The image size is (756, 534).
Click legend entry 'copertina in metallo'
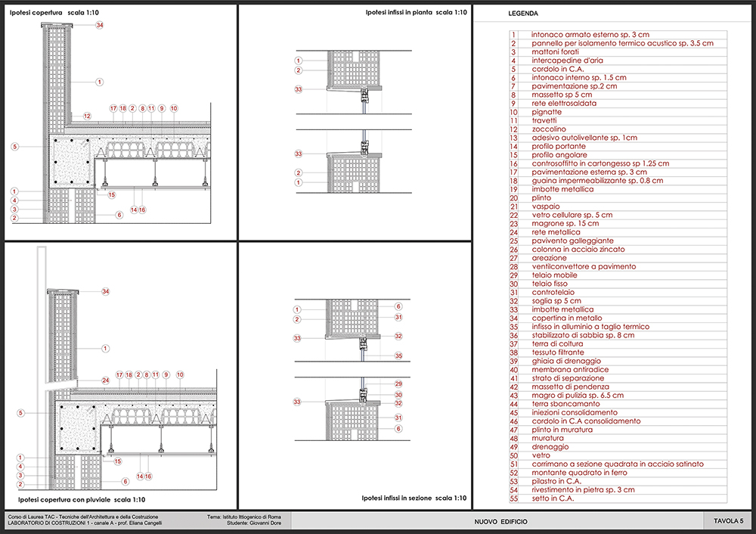click(x=568, y=318)
